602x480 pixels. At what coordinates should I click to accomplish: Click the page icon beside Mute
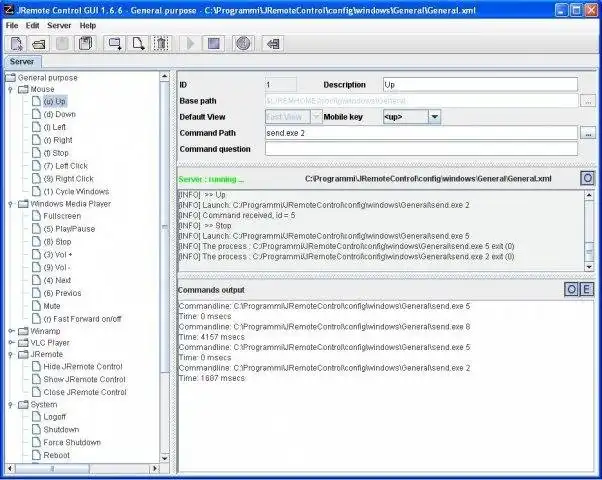pos(36,306)
